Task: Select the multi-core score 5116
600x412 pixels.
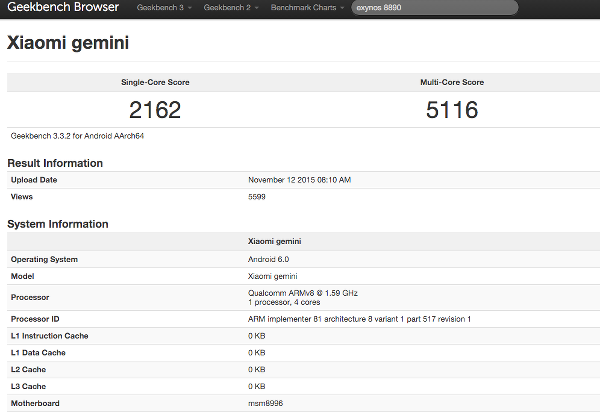Action: [x=452, y=110]
